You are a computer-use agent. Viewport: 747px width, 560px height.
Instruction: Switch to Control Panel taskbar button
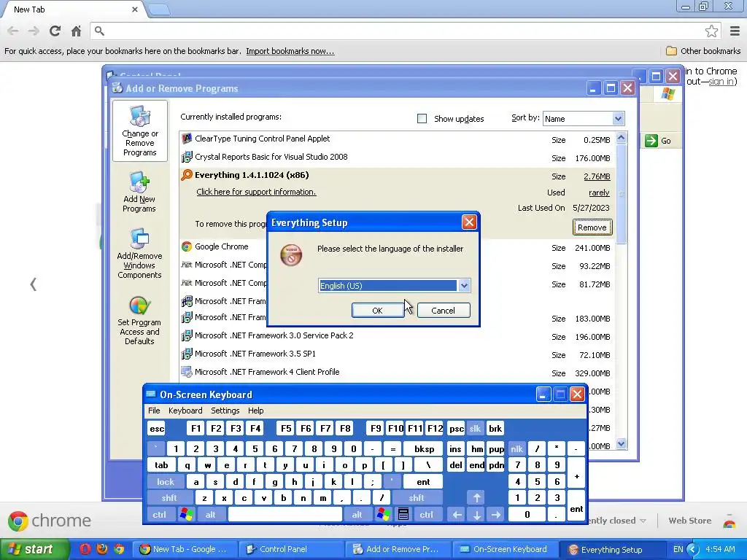pos(290,549)
